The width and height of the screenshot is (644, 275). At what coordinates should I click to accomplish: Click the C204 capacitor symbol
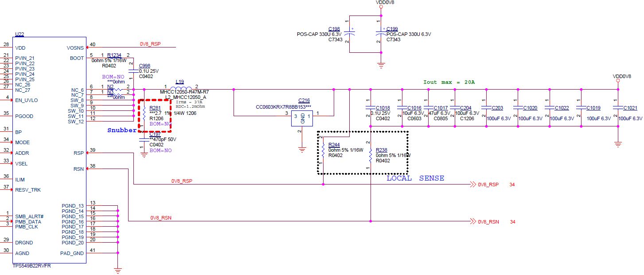[455, 107]
